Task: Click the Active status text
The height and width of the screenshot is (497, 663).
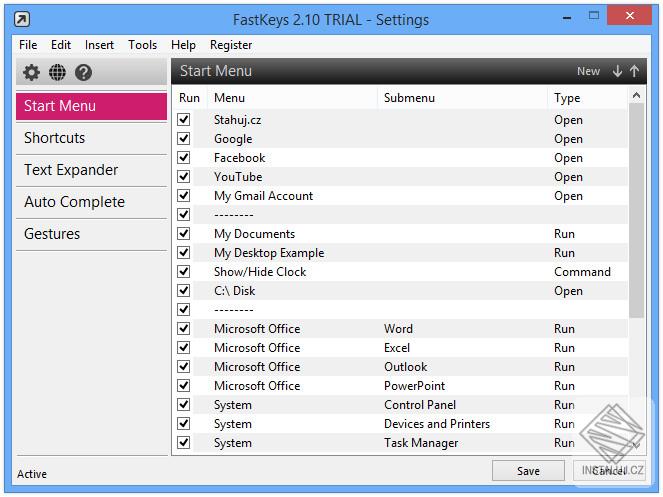Action: [x=32, y=474]
